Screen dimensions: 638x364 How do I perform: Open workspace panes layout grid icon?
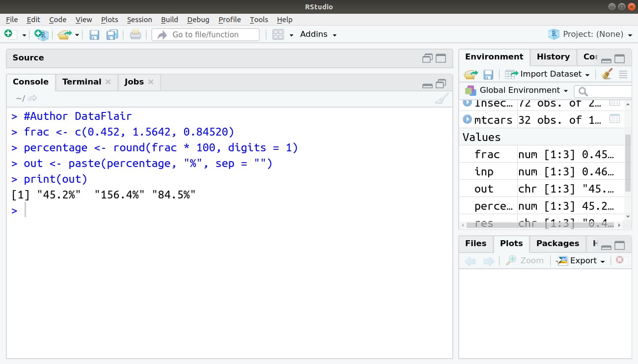click(278, 34)
